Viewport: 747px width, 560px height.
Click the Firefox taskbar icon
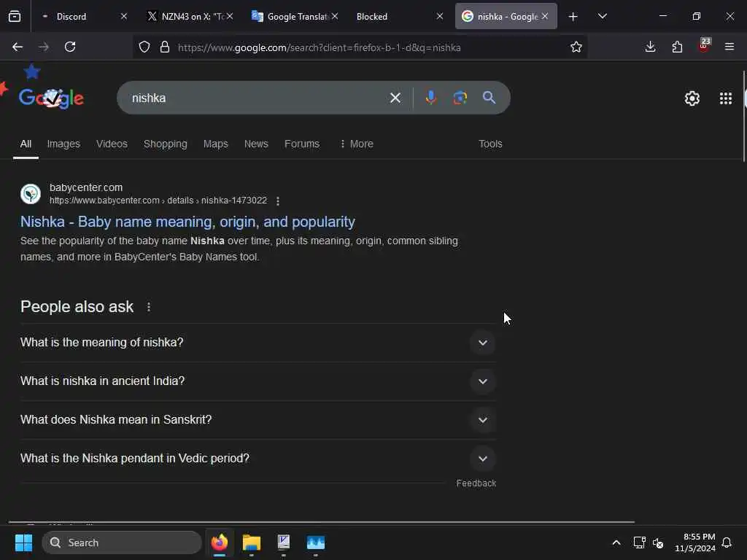(220, 542)
